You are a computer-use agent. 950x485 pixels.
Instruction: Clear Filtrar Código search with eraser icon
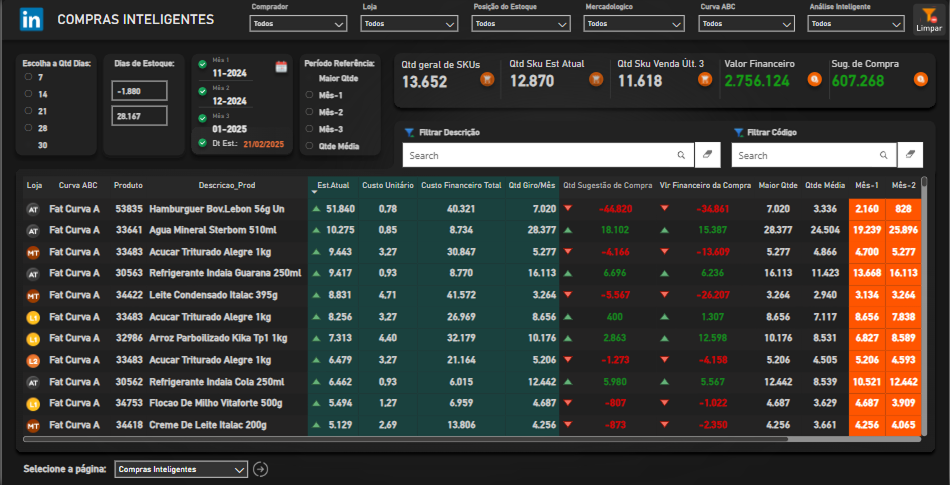coord(911,155)
